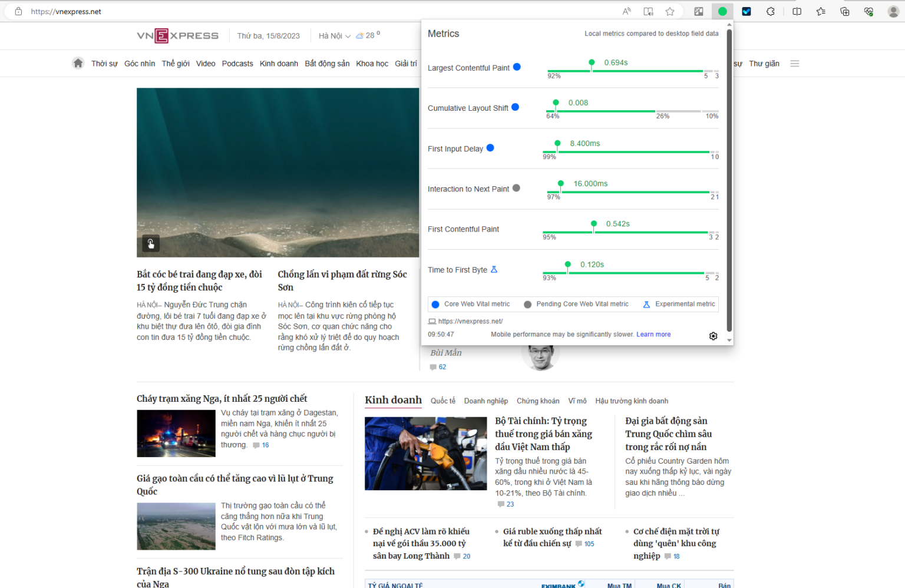
Task: Click the site lock icon
Action: tap(18, 11)
